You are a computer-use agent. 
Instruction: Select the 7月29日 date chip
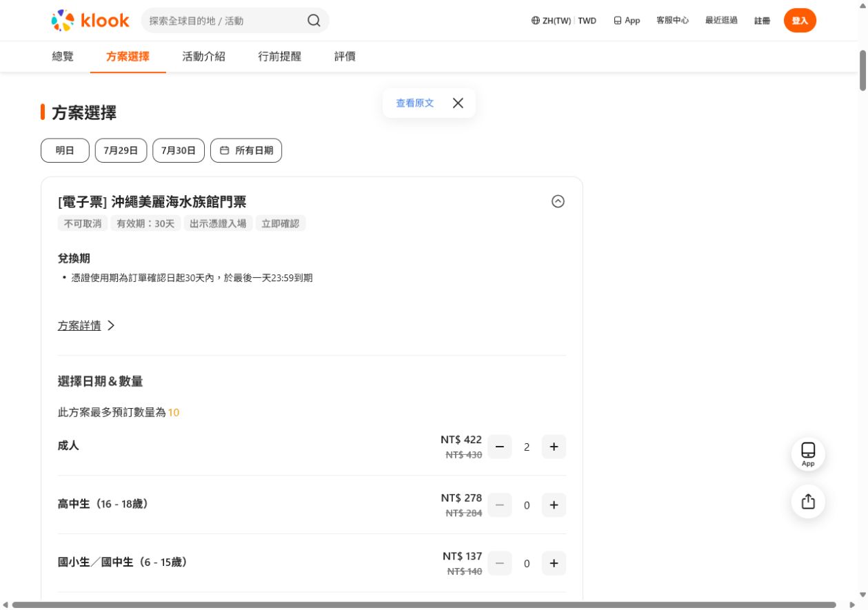121,150
